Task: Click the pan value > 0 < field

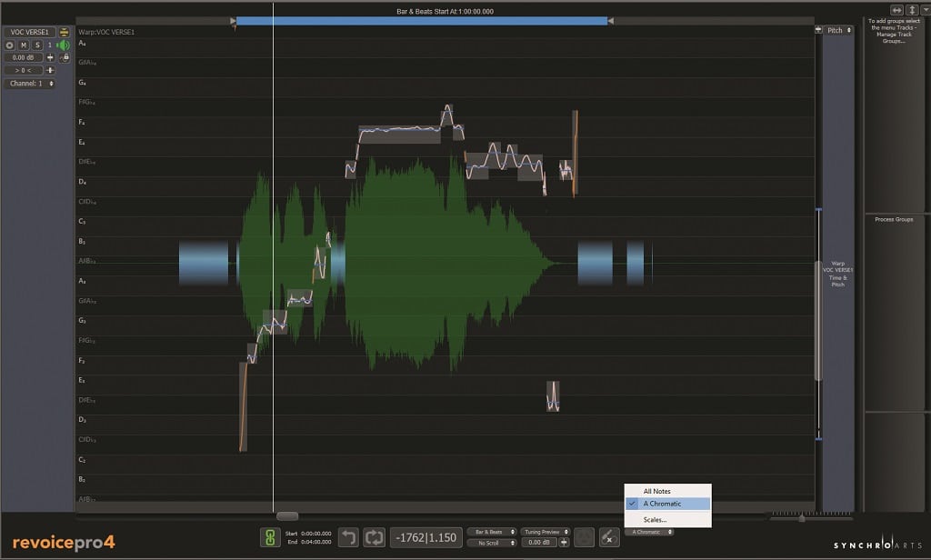Action: tap(23, 70)
